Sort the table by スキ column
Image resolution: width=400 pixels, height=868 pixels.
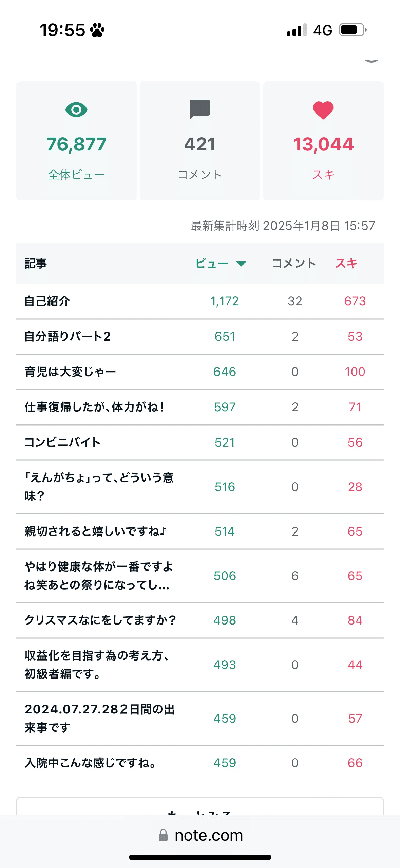(x=346, y=263)
